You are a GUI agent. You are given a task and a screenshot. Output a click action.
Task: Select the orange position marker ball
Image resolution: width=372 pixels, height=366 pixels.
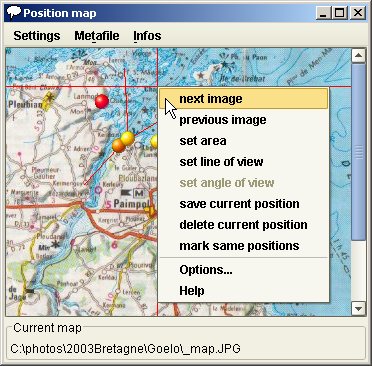tap(119, 146)
